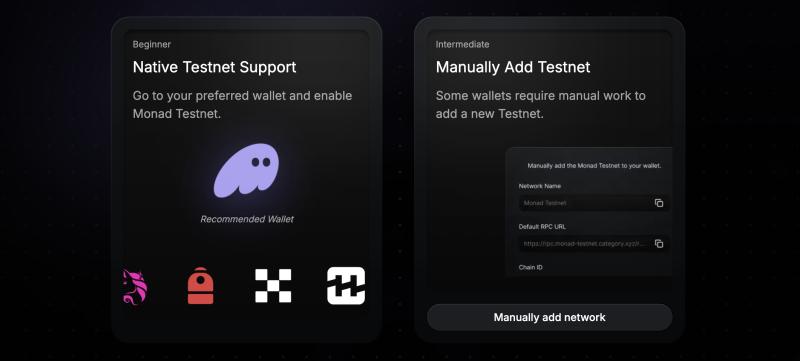Focus the Default RPC URL field
This screenshot has height=361, width=800.
pyautogui.click(x=594, y=244)
